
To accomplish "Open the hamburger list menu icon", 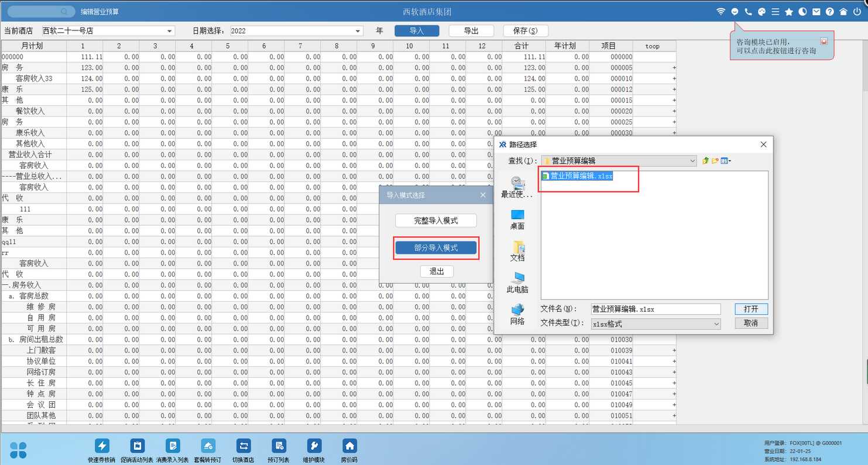I will (775, 12).
